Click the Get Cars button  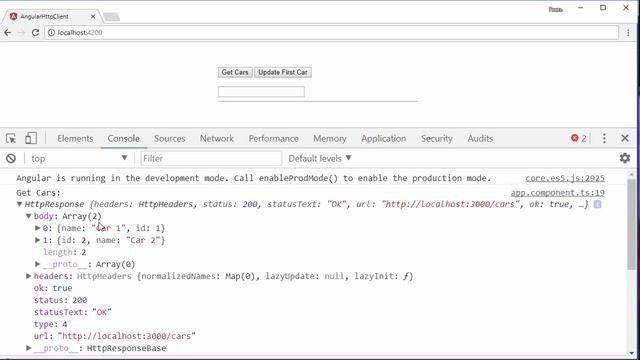pyautogui.click(x=235, y=72)
